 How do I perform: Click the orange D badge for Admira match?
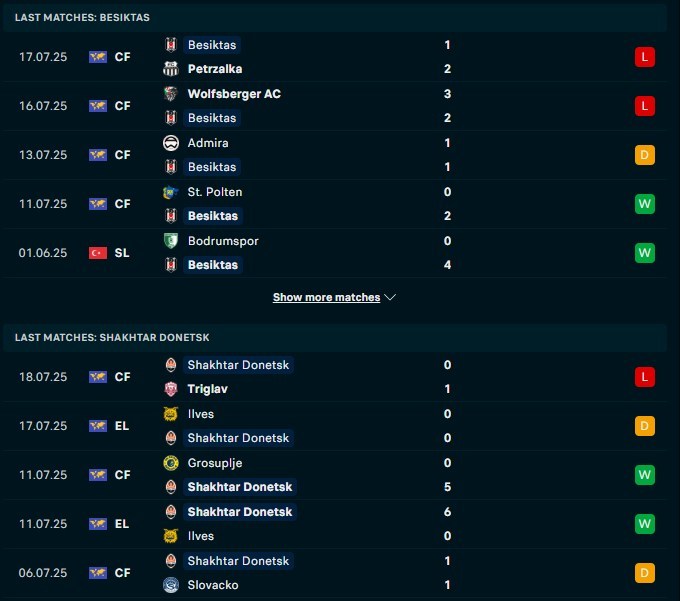[644, 155]
